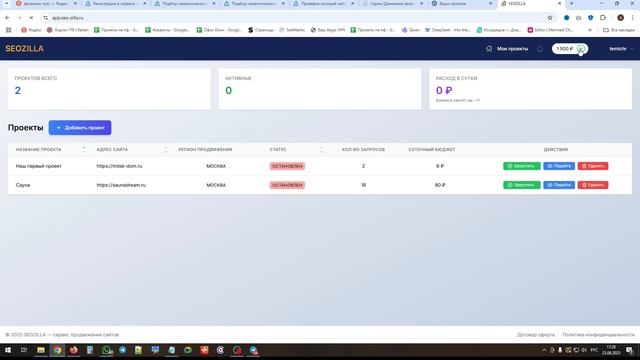The height and width of the screenshot is (360, 640).
Task: Bookmark this page with star icon
Action: click(550, 18)
